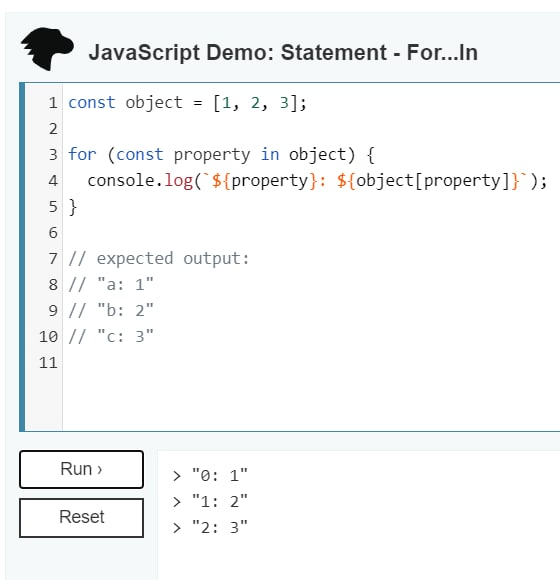The width and height of the screenshot is (560, 580).
Task: Click line number 11 in the gutter
Action: click(48, 363)
